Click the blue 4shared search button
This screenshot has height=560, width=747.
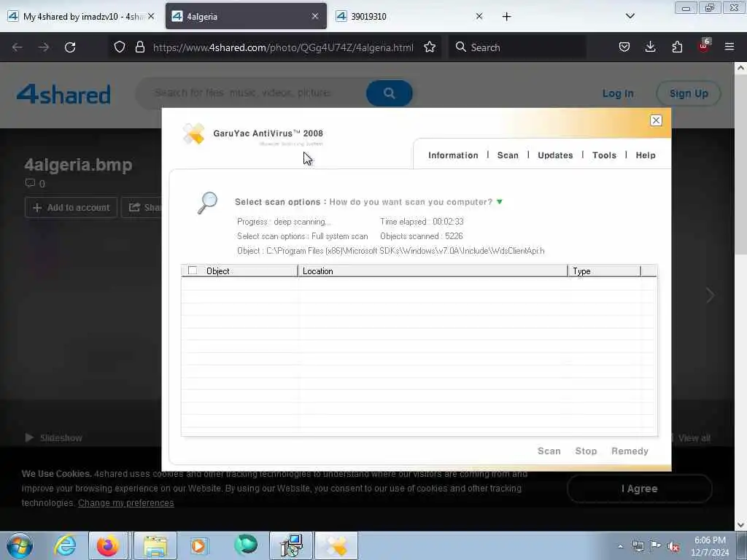pyautogui.click(x=390, y=93)
